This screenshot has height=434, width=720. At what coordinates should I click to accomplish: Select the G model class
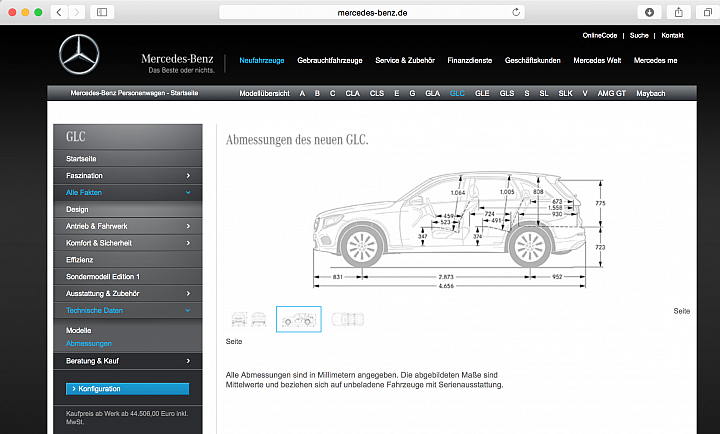pyautogui.click(x=412, y=93)
